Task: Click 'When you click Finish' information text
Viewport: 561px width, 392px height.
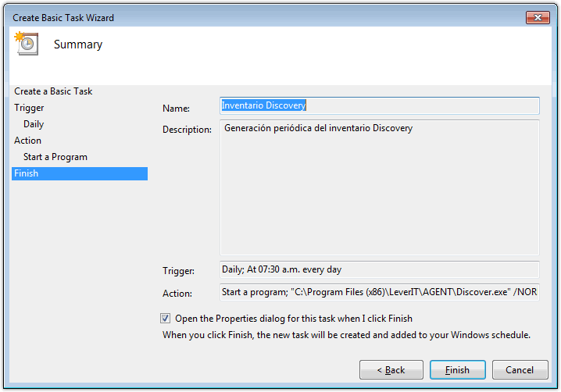Action: point(346,335)
